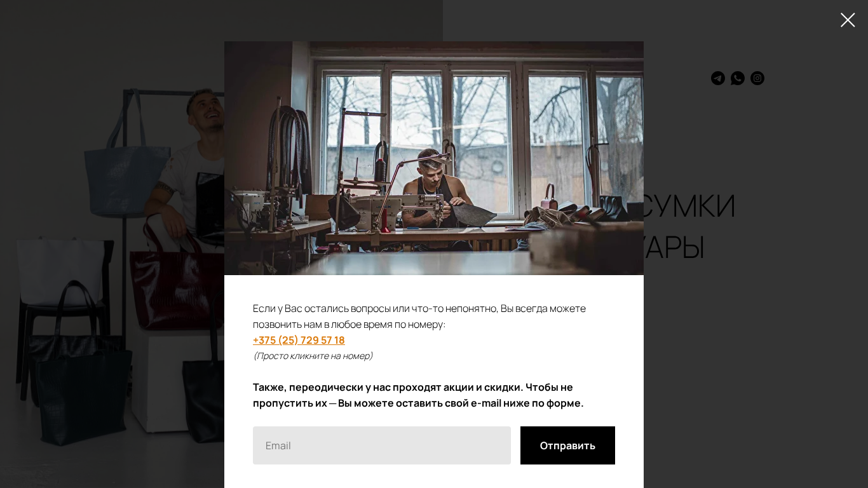
Task: Call the +375 (25) 729 57 18 number
Action: pyautogui.click(x=299, y=340)
